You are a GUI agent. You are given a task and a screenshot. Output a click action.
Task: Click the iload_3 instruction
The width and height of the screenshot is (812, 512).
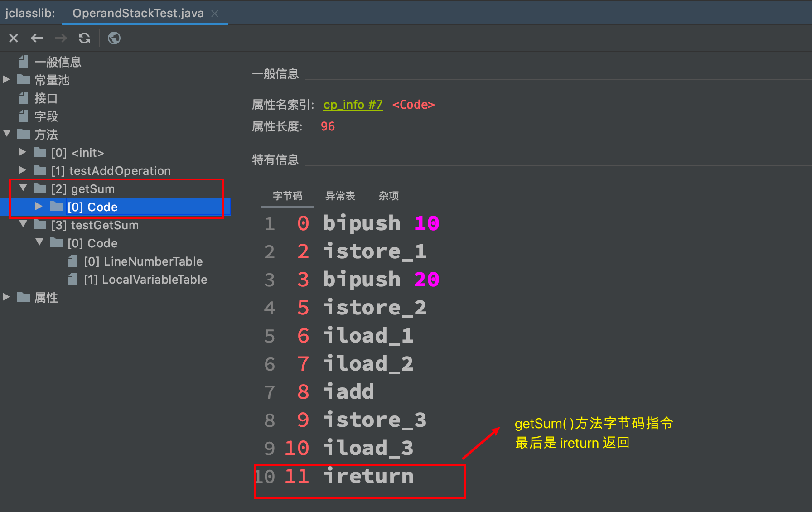(368, 448)
